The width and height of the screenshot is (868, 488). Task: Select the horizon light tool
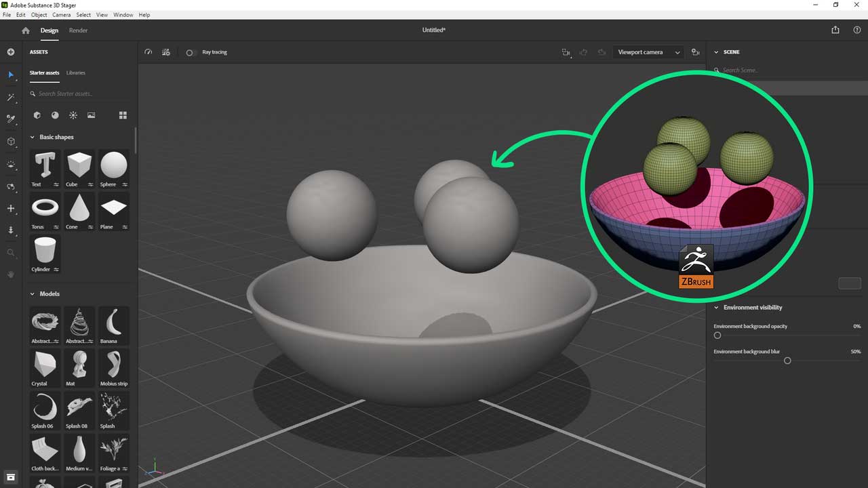(10, 164)
